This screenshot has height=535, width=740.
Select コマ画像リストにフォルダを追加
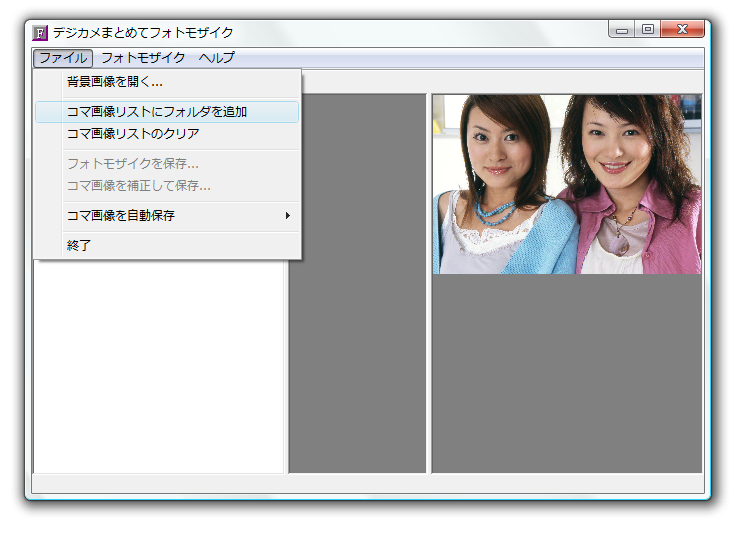click(x=167, y=112)
